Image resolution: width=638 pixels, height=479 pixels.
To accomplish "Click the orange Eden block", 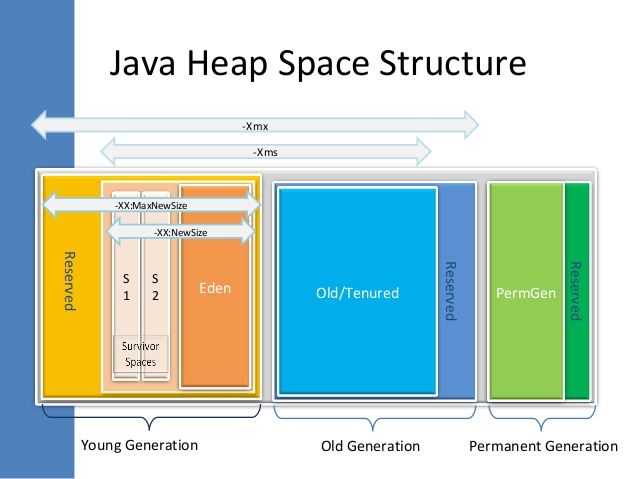I will [x=214, y=287].
